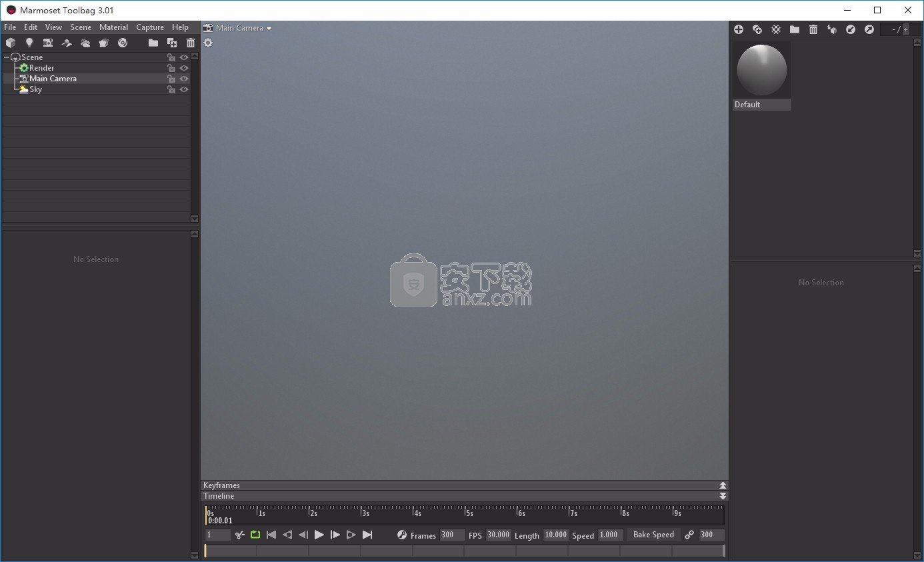Jump to first frame of timeline

[x=271, y=535]
